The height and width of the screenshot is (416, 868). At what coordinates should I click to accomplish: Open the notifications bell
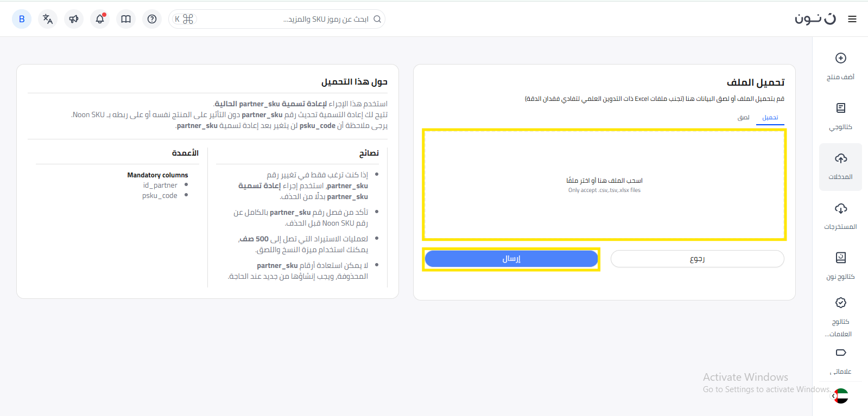(x=100, y=19)
